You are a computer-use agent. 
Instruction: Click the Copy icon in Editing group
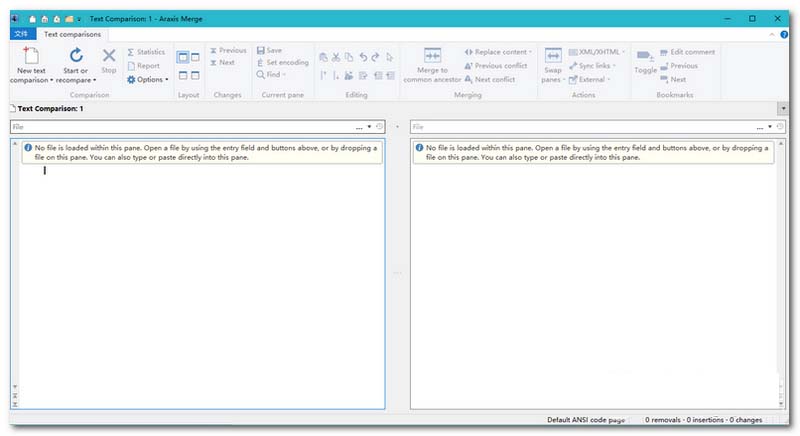pos(349,57)
